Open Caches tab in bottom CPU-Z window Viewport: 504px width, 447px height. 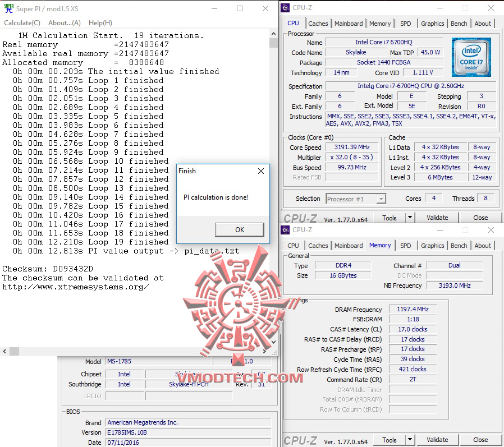click(318, 246)
